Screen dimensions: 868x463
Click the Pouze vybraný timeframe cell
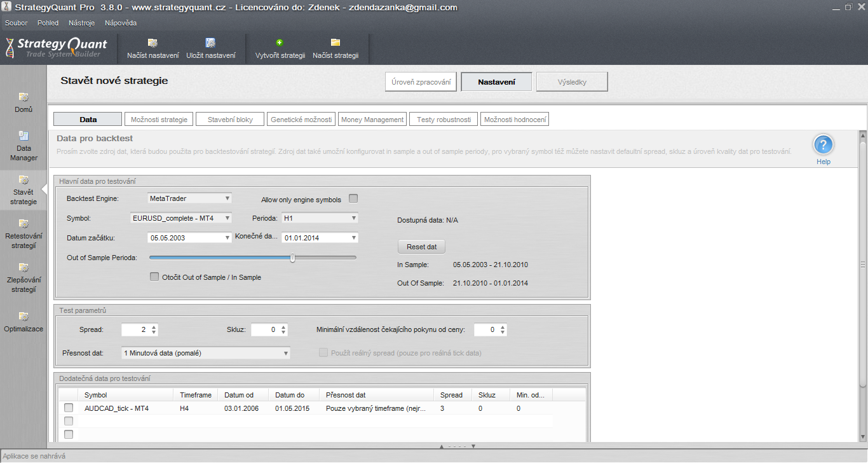pyautogui.click(x=376, y=408)
